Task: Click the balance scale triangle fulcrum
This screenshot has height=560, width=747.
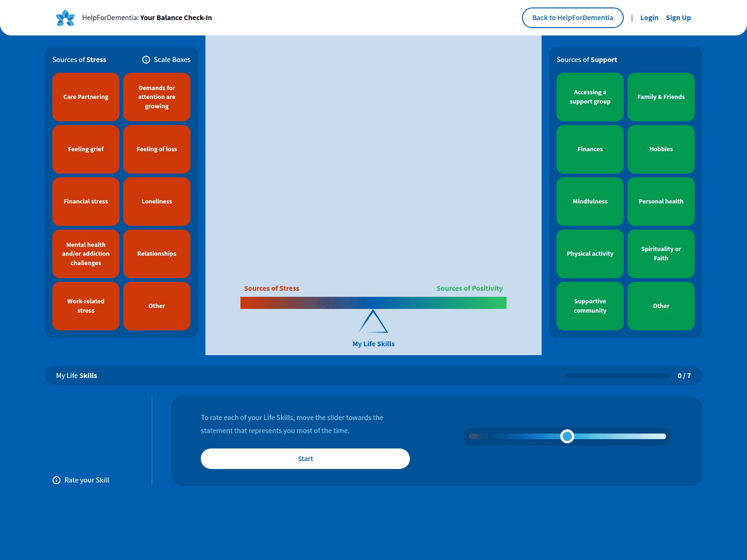Action: (373, 321)
